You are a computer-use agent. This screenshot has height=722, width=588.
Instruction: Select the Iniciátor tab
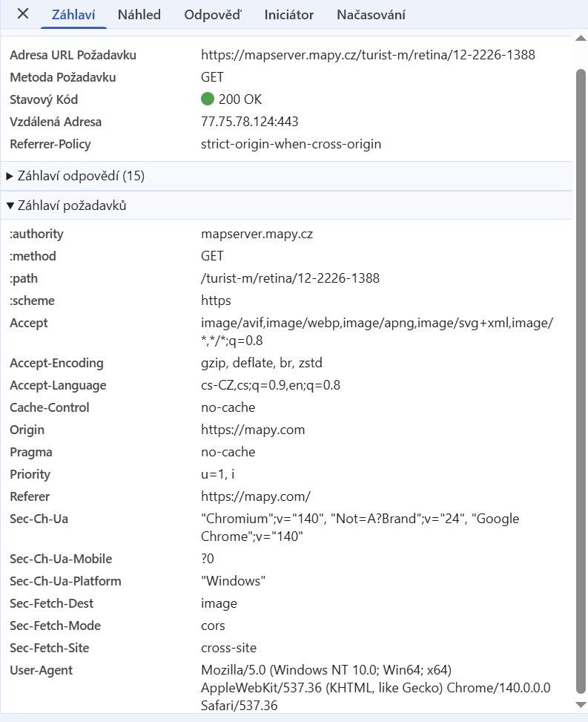point(288,15)
